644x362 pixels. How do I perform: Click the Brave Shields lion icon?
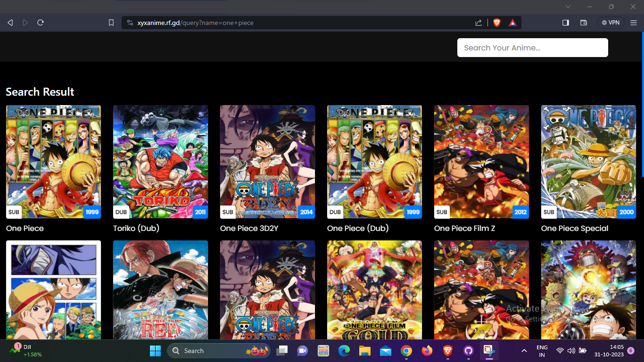point(496,23)
